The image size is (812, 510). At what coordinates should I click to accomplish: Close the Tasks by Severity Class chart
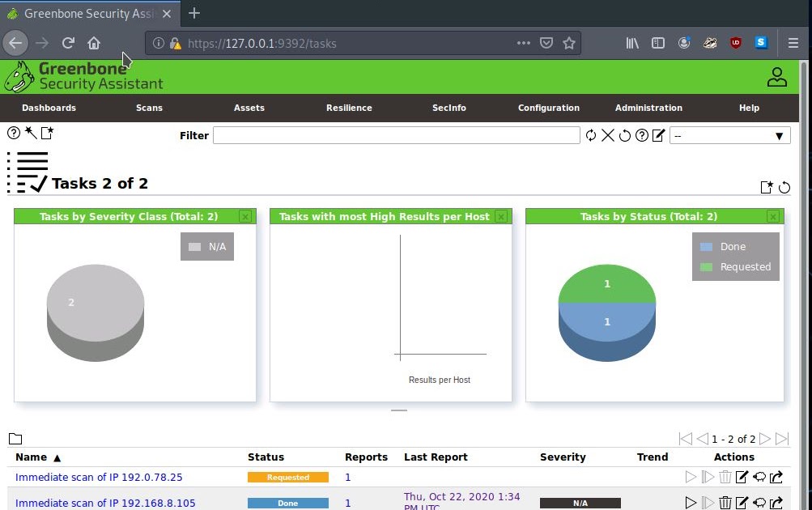pos(245,216)
